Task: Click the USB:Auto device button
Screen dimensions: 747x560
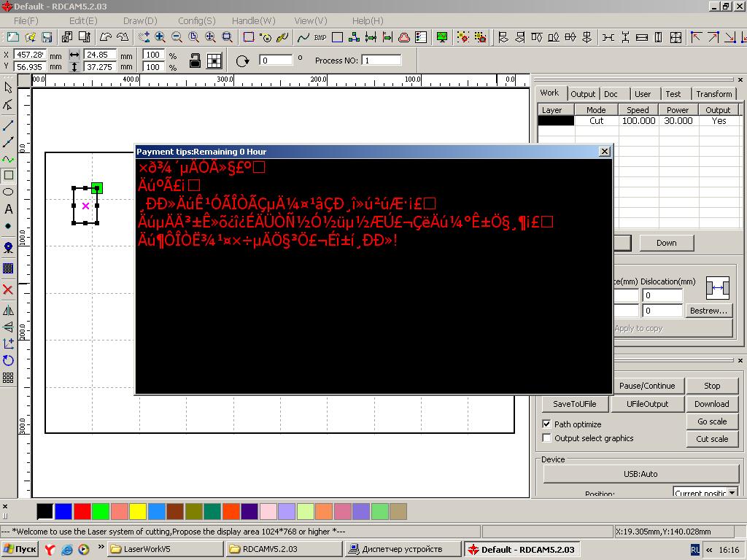Action: coord(640,474)
